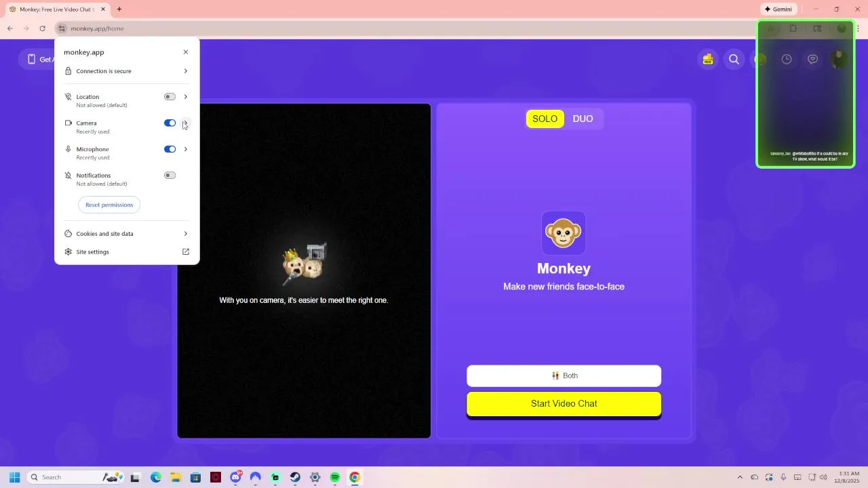Close the monkey.app site info popup
Screen dimensions: 868x488
click(x=185, y=52)
